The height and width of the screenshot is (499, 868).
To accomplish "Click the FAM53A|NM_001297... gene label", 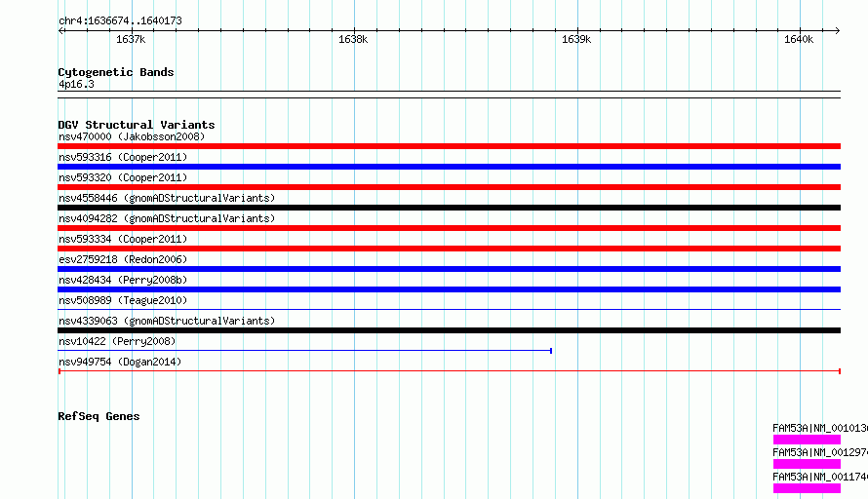I will [x=820, y=452].
